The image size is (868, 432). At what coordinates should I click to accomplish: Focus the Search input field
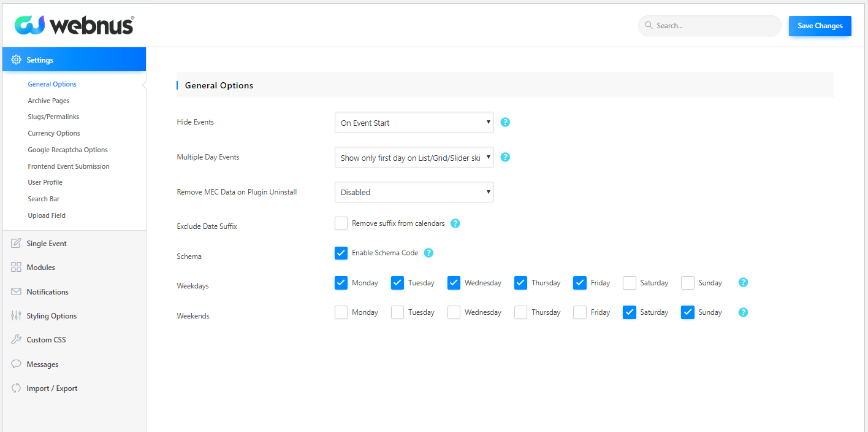click(714, 26)
